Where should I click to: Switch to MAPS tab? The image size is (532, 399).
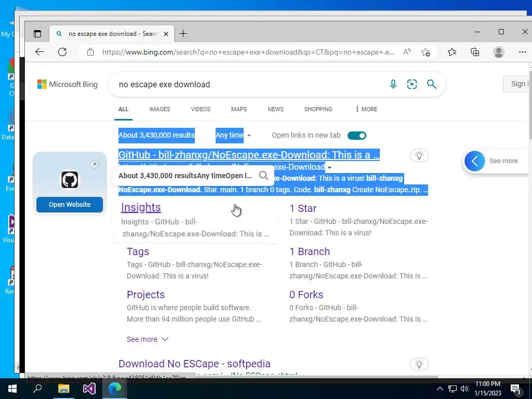239,109
